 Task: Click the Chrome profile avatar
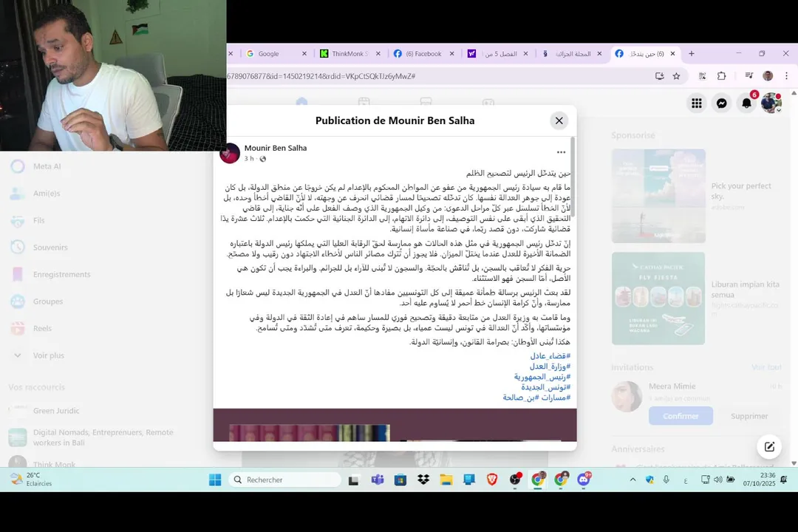pyautogui.click(x=768, y=76)
